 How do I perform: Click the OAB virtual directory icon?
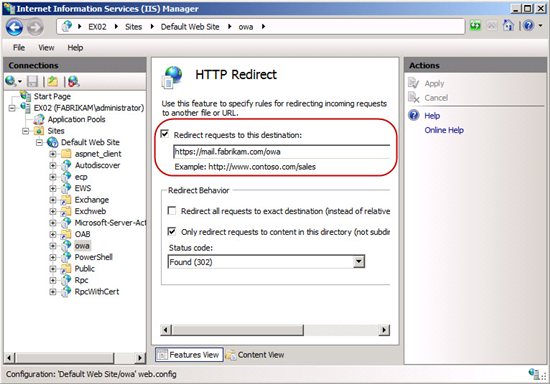tap(66, 234)
